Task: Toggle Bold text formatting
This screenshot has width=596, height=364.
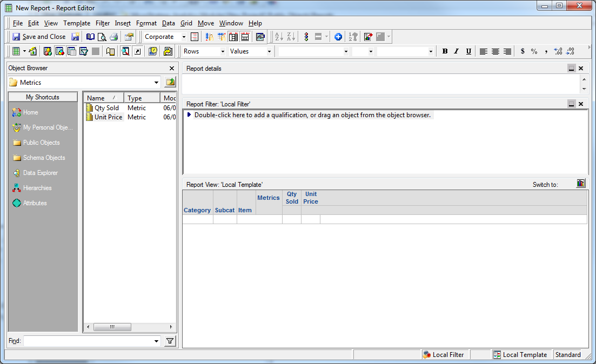Action: point(445,51)
